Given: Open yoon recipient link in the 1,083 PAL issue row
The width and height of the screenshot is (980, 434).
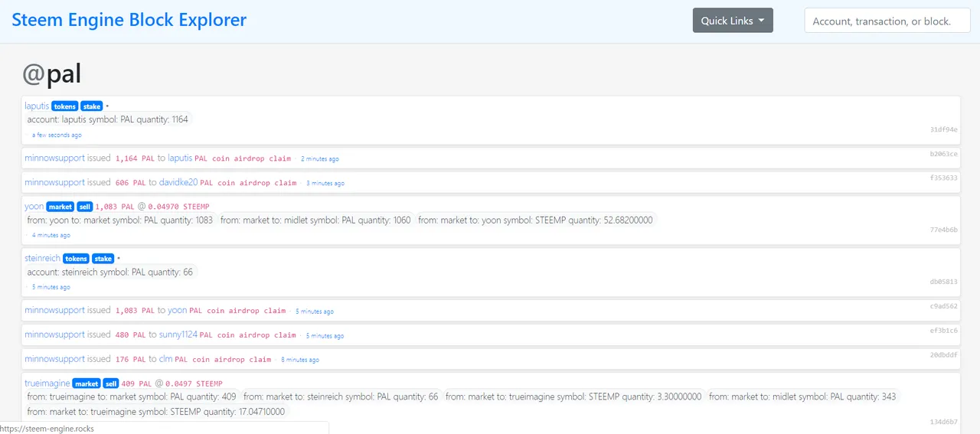Looking at the screenshot, I should (x=177, y=310).
